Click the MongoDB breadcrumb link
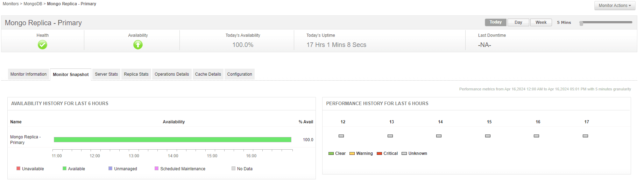Viewport: 644px width, 192px height. tap(33, 4)
